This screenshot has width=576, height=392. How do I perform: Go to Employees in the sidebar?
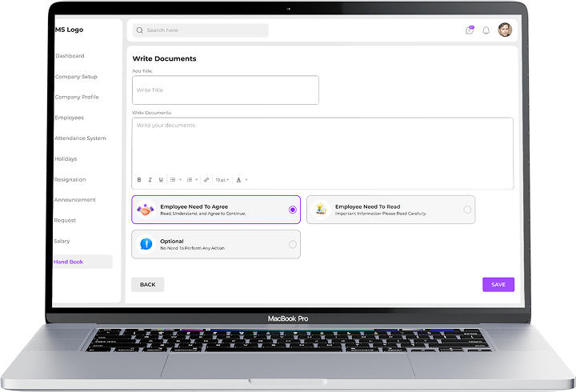point(69,118)
